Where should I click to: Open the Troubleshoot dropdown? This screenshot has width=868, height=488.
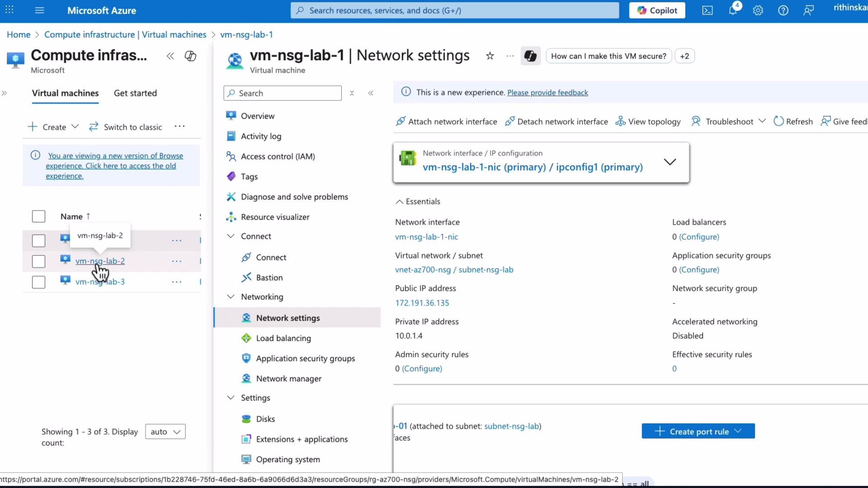(x=728, y=122)
